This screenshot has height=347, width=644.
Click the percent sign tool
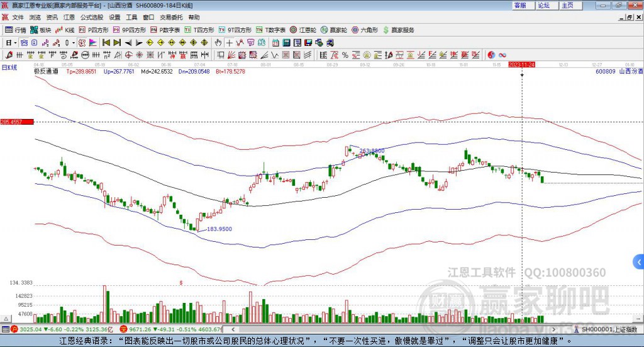coord(345,55)
